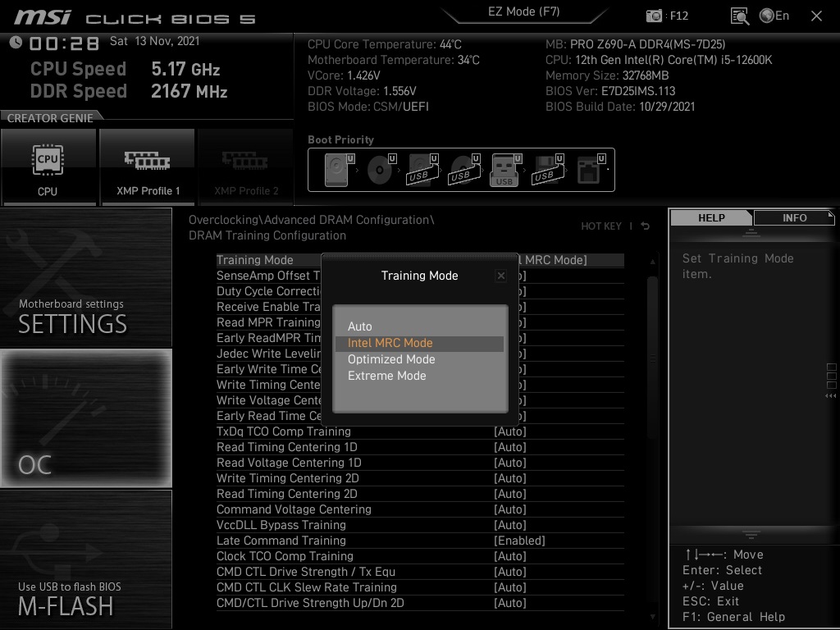Click the MSI logo
840x630 pixels.
point(43,18)
